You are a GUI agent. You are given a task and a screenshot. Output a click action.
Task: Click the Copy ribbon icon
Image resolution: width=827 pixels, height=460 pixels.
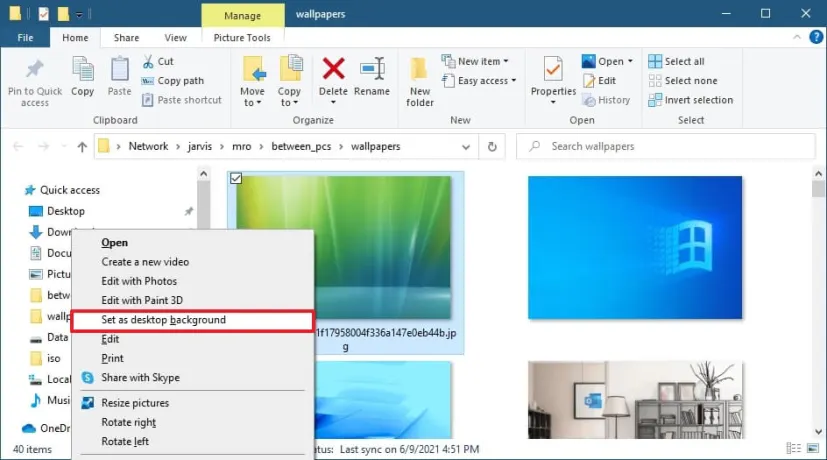click(x=82, y=70)
